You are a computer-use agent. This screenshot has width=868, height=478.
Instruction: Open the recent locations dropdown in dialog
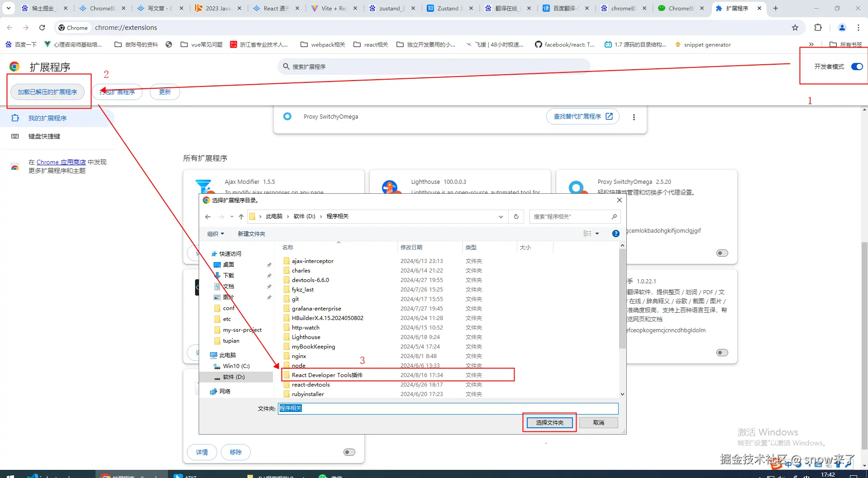click(x=232, y=217)
